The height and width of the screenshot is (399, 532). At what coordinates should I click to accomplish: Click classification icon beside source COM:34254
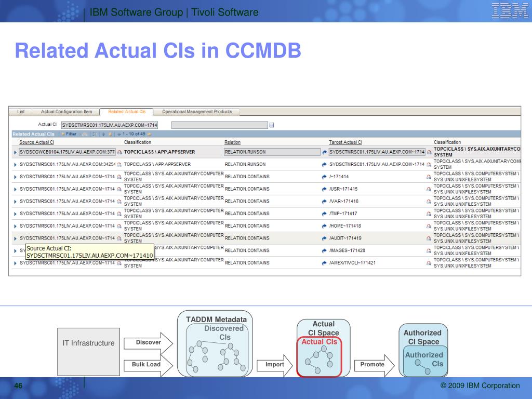[119, 165]
